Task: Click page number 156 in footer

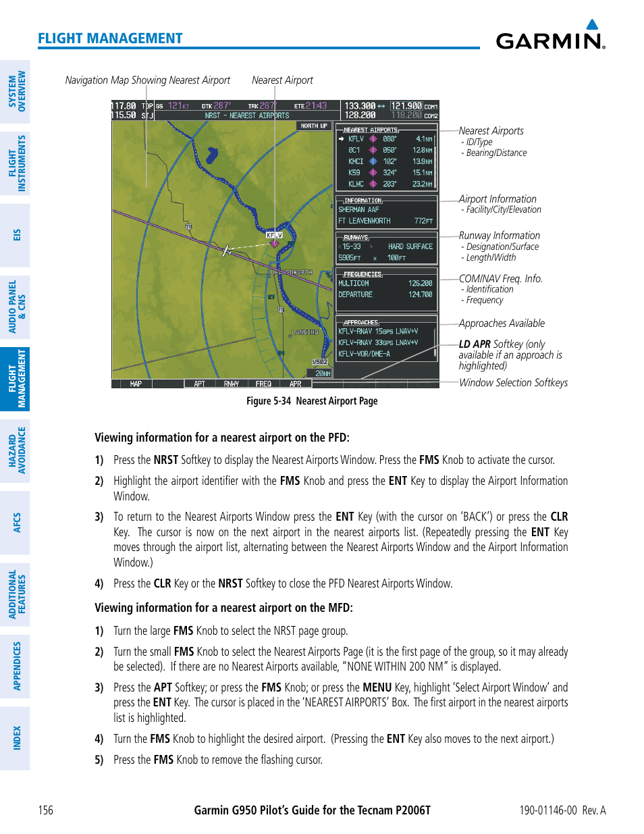Action: (x=45, y=810)
